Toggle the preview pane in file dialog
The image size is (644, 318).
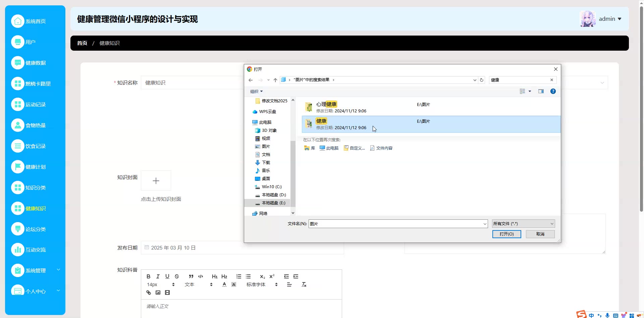[x=541, y=91]
